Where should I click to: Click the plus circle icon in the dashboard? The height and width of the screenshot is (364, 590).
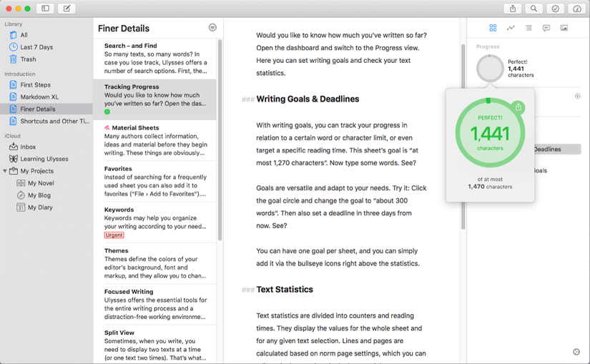point(578,96)
